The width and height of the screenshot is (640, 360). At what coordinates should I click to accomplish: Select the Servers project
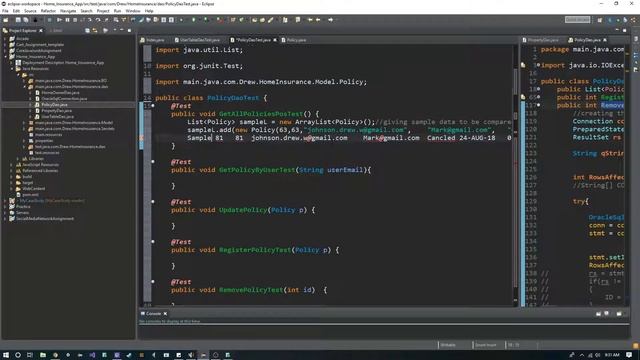click(22, 213)
